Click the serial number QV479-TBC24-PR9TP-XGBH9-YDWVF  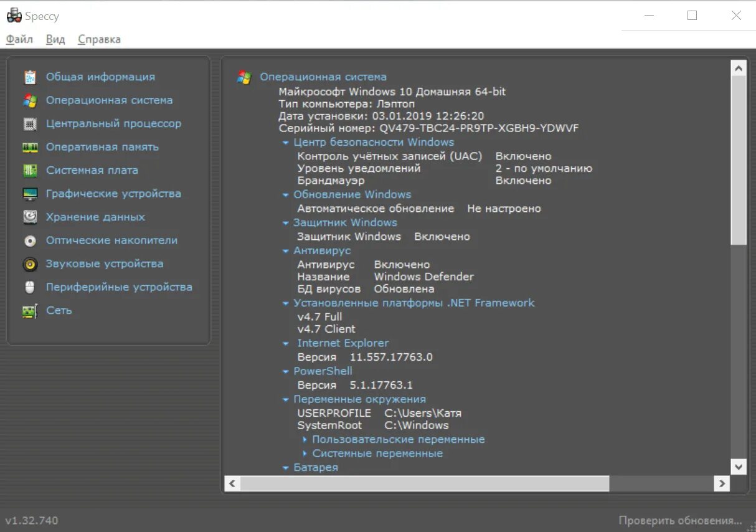point(479,128)
